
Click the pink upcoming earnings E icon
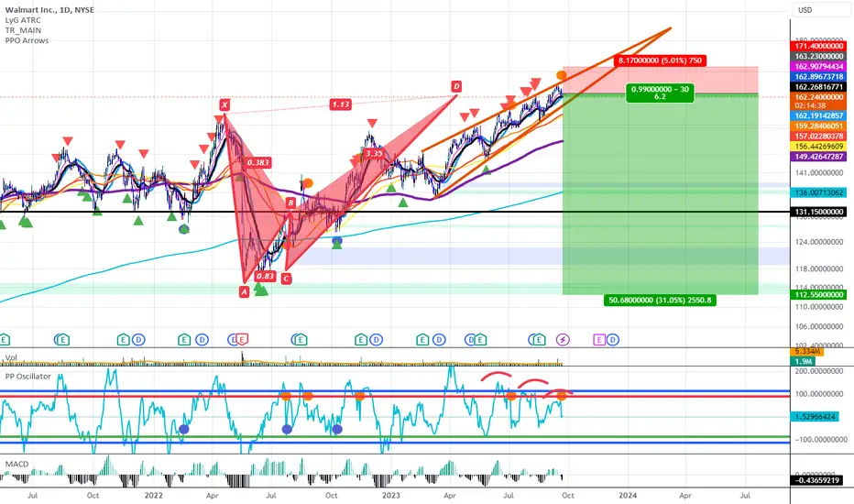tap(599, 340)
